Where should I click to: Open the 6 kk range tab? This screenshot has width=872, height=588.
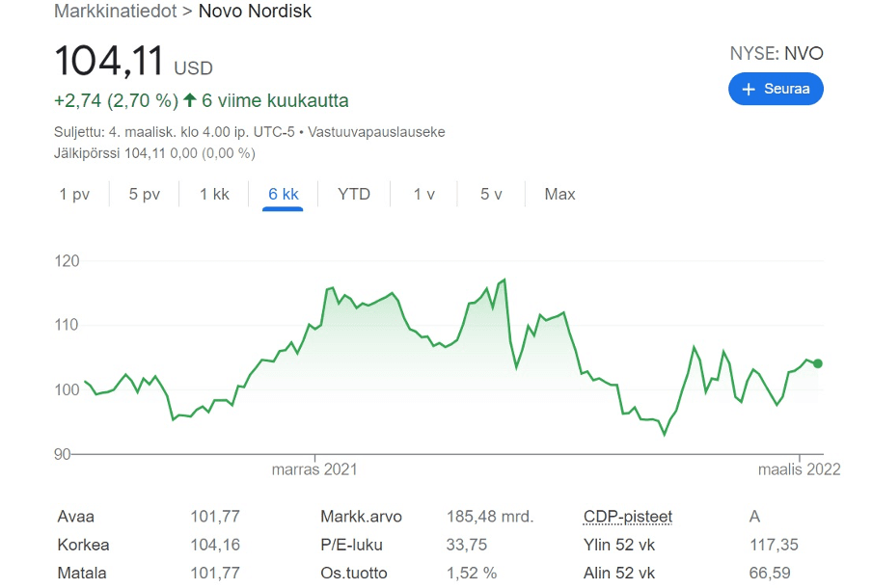click(284, 194)
